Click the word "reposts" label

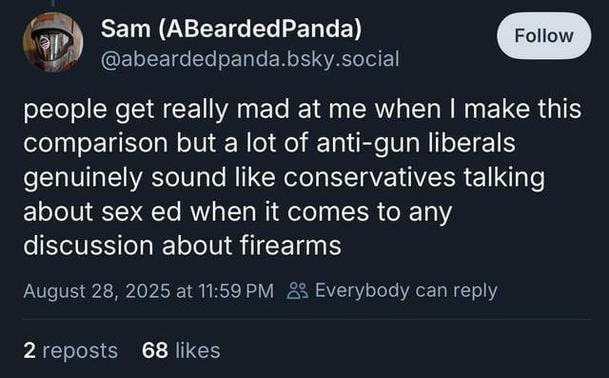tap(80, 351)
